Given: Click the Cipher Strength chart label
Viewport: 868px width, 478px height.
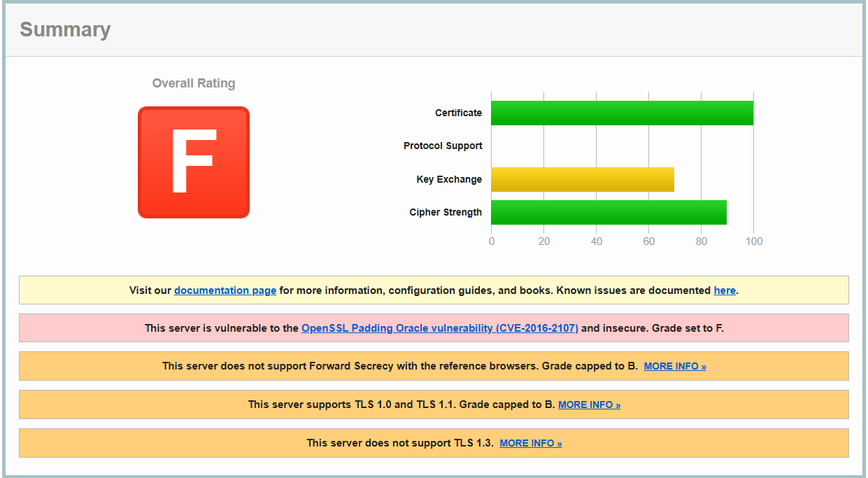Looking at the screenshot, I should click(446, 212).
